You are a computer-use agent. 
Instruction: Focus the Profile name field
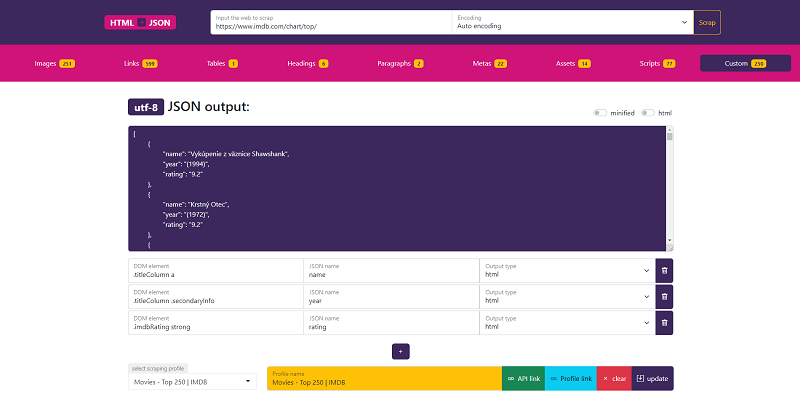[x=385, y=379]
